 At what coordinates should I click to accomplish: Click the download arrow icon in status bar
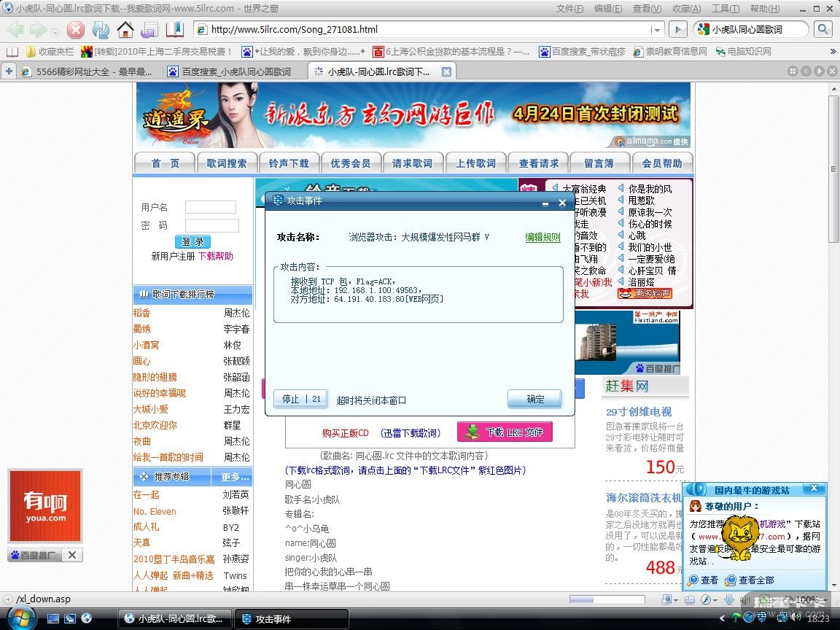(x=729, y=600)
